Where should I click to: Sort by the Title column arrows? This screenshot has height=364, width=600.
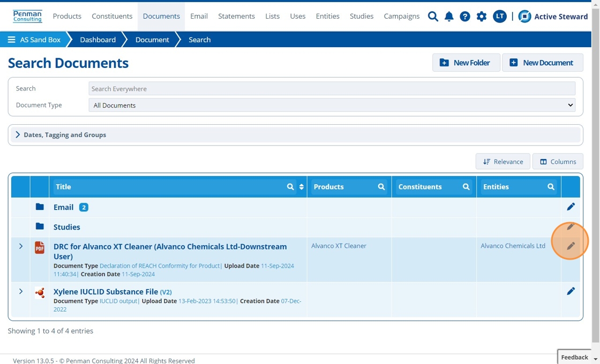(302, 187)
